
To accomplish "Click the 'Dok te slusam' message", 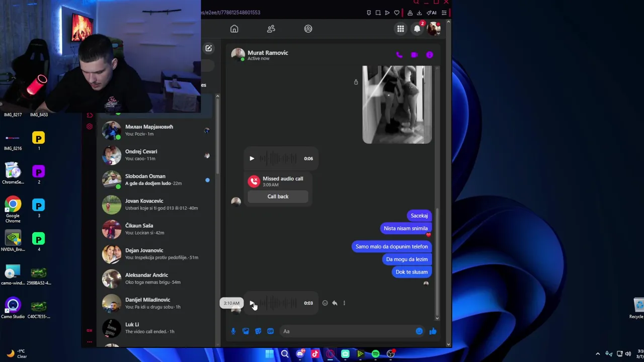I will point(412,272).
